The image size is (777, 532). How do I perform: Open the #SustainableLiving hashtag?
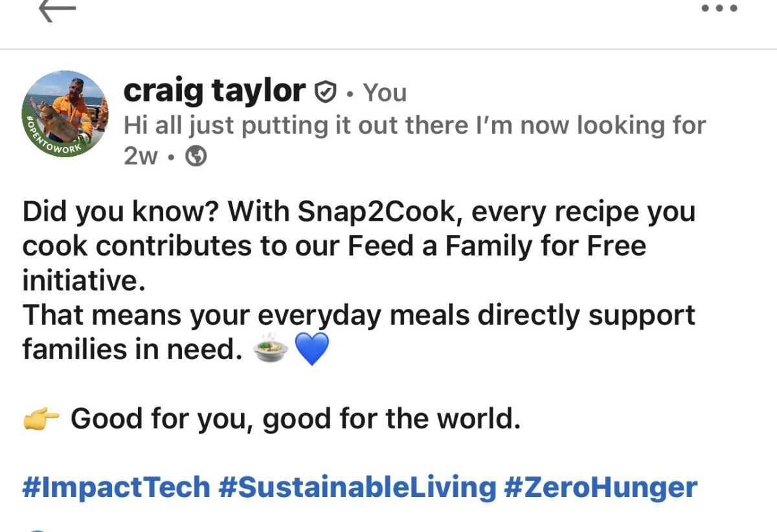357,487
